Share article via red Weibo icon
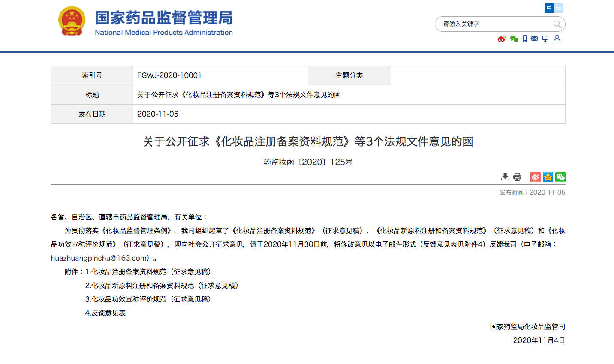614x364 pixels. pyautogui.click(x=536, y=177)
